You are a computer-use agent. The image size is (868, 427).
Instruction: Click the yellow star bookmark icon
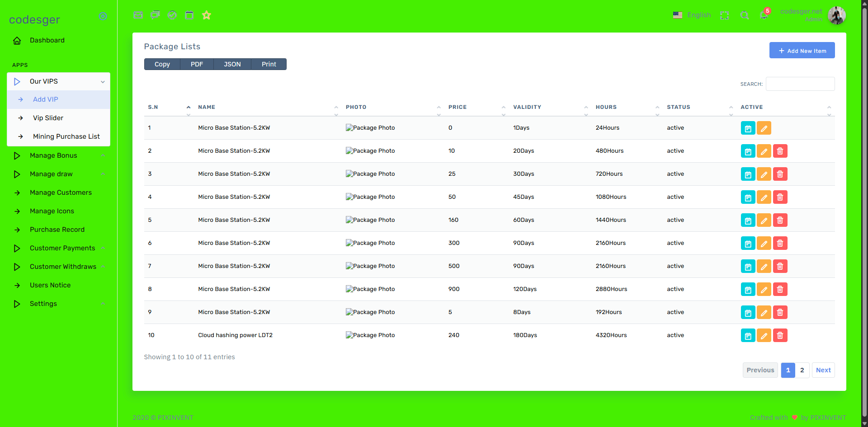click(207, 15)
